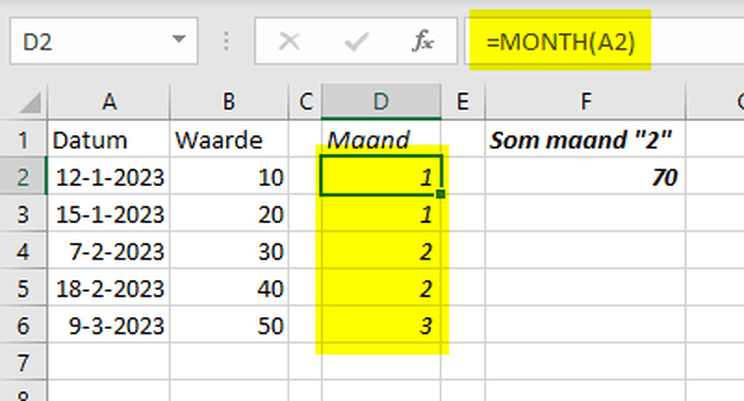This screenshot has height=401, width=744.
Task: Select column F header
Action: click(586, 101)
